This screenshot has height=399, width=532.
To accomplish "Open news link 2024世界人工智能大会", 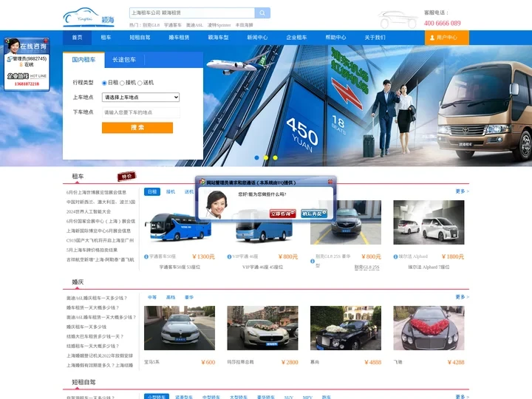I will click(x=89, y=211).
